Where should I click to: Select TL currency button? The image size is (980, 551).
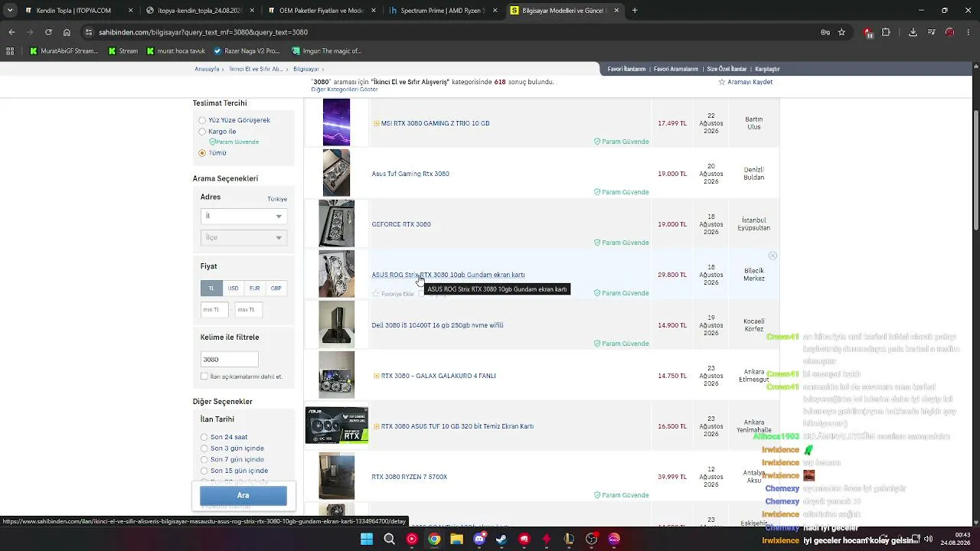211,289
